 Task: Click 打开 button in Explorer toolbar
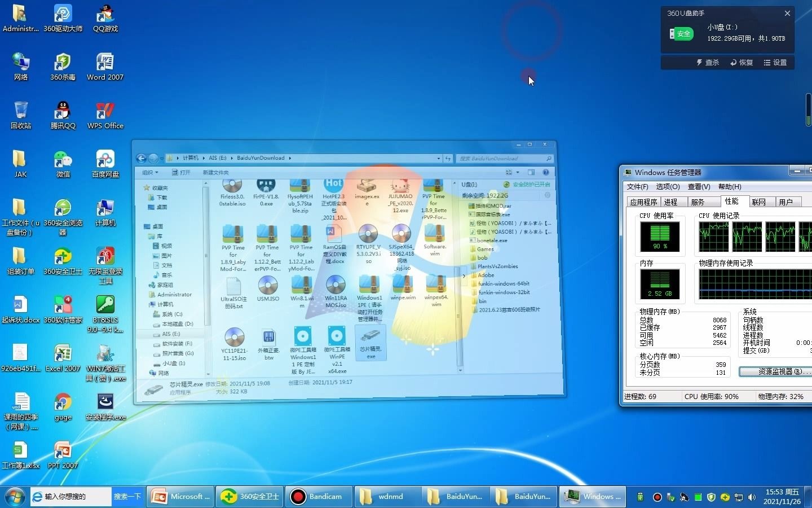[181, 172]
